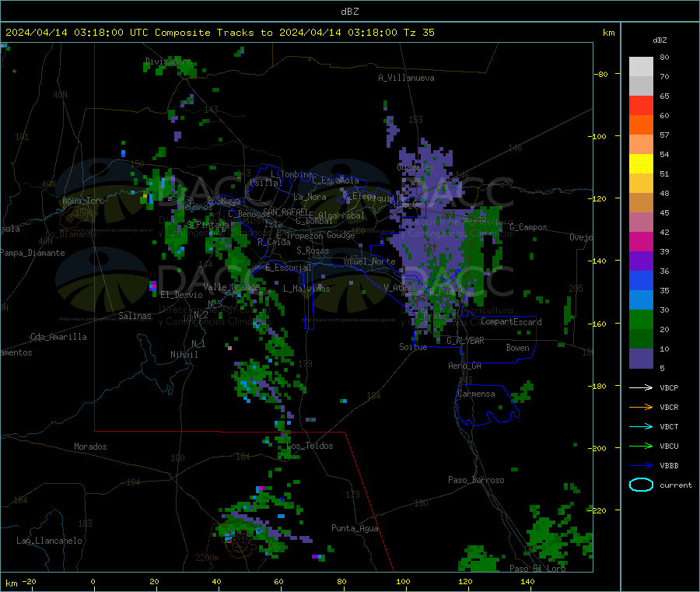Click the 'dBZ' label above the color scale
Image resolution: width=700 pixels, height=592 pixels.
(x=660, y=40)
